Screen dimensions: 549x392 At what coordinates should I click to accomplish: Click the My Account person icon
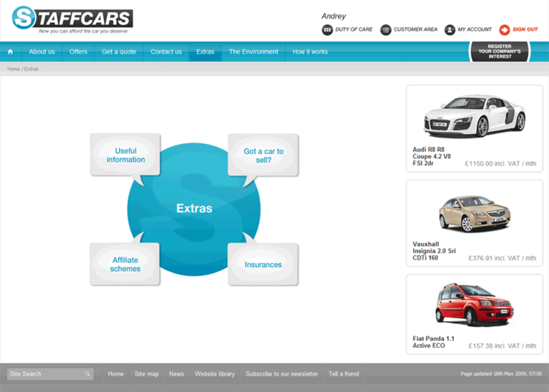(x=450, y=30)
